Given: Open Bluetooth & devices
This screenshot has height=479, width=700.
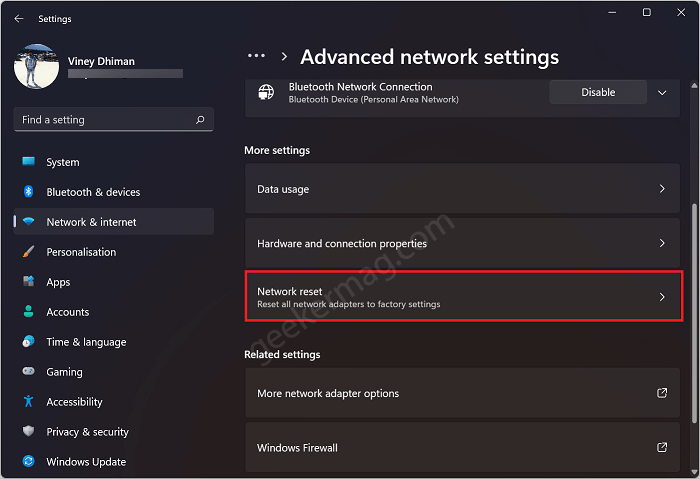Looking at the screenshot, I should (113, 192).
